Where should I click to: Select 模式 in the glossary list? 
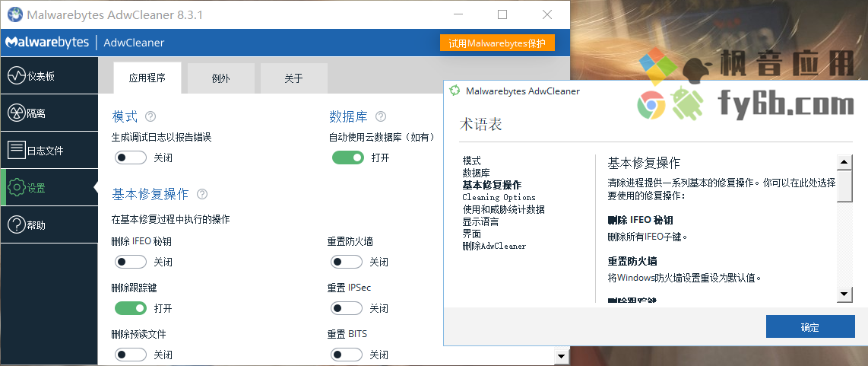(x=472, y=161)
